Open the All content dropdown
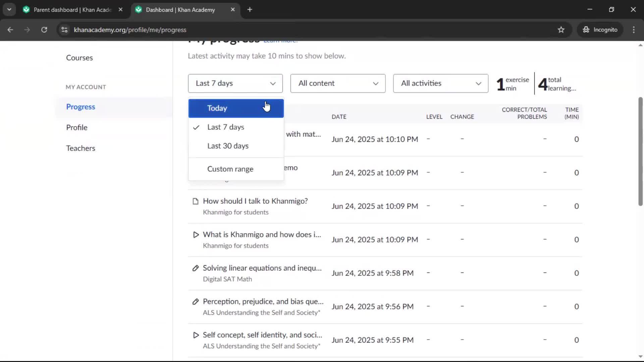This screenshot has width=644, height=362. [338, 83]
